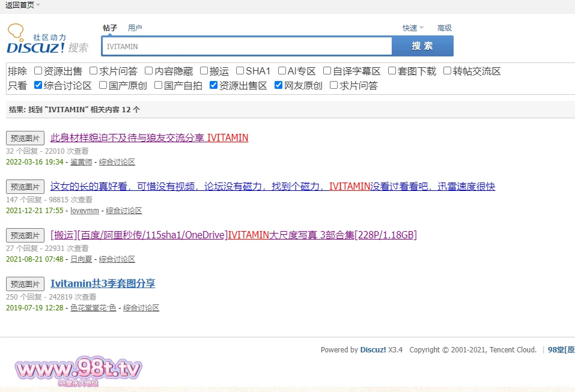This screenshot has height=392, width=575.
Task: Click 预览图片 for the first search result
Action: click(25, 138)
